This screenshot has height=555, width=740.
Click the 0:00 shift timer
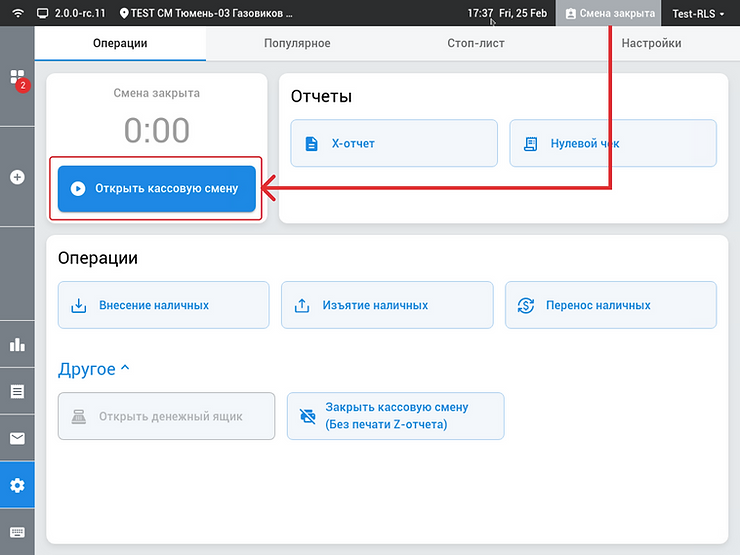157,130
